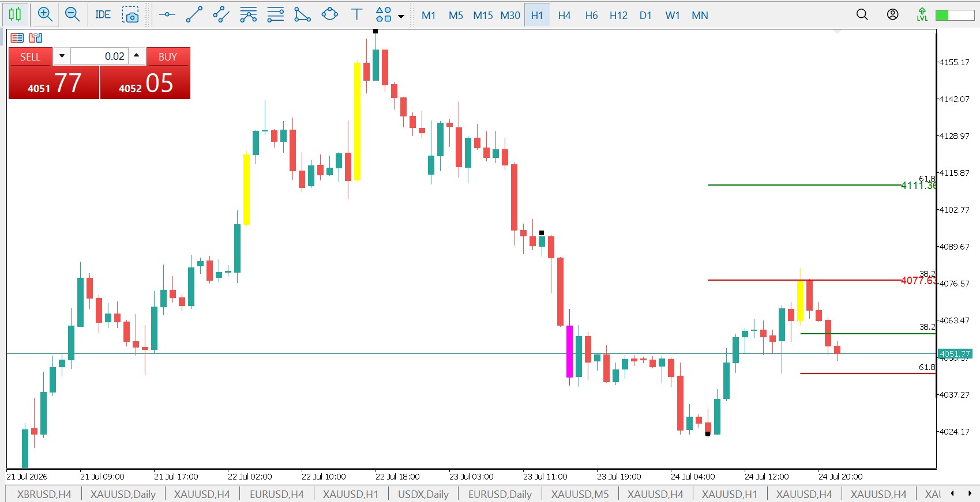Image resolution: width=980 pixels, height=502 pixels.
Task: Open the IDE editor
Action: [x=103, y=15]
